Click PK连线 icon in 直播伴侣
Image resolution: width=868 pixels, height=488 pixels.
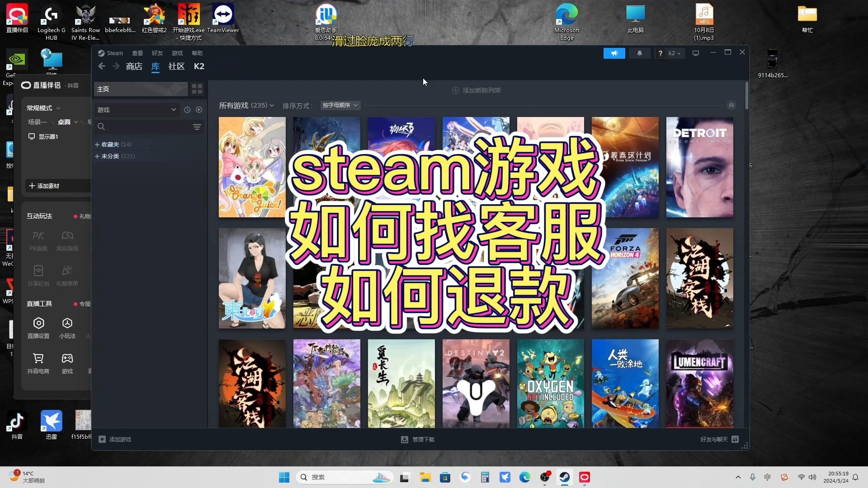click(x=38, y=235)
